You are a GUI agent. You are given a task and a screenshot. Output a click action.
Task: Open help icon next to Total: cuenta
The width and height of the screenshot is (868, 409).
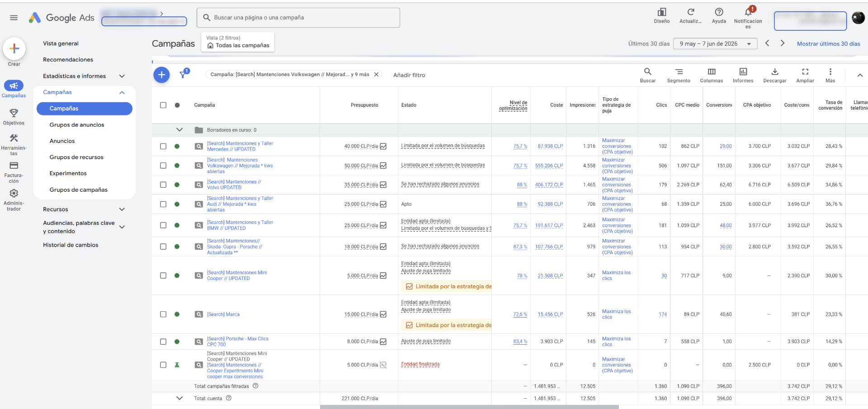pyautogui.click(x=229, y=398)
